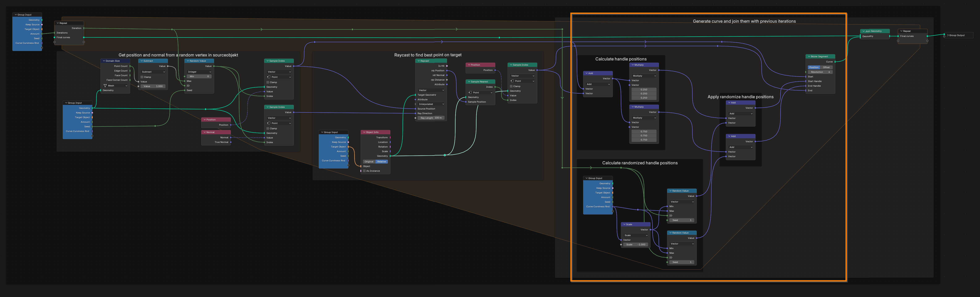This screenshot has width=980, height=297.
Task: Click the Hit Position output socket
Action: coord(447,70)
